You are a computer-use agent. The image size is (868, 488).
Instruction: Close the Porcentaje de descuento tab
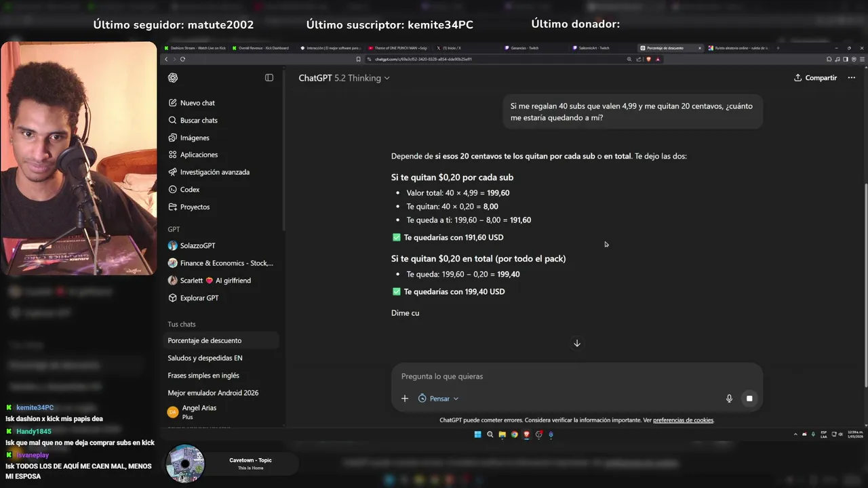(x=700, y=48)
